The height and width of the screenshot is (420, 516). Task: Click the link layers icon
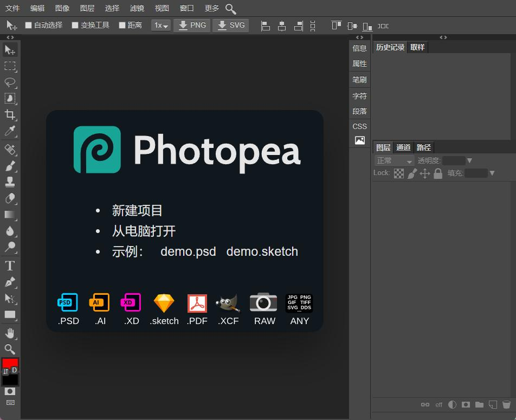pos(425,404)
